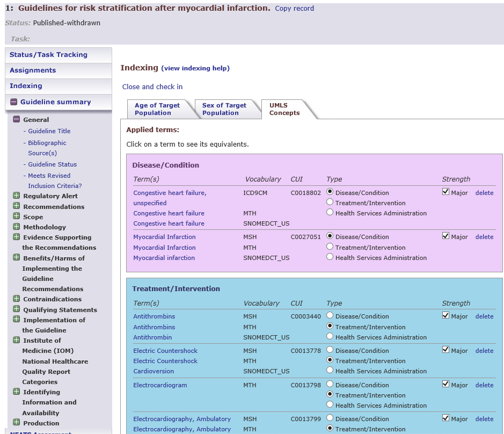The width and height of the screenshot is (504, 434).
Task: Expand the Recommendations plus icon
Action: point(17,206)
